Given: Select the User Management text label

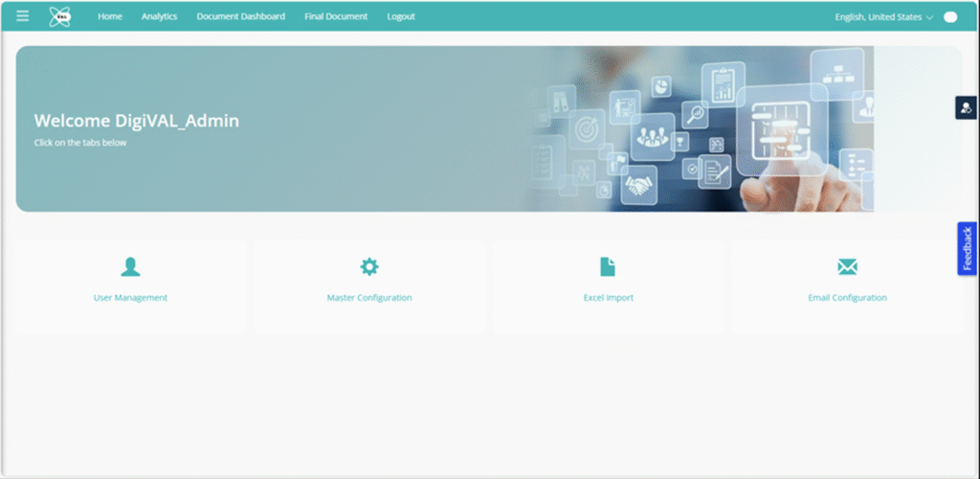Looking at the screenshot, I should (130, 298).
